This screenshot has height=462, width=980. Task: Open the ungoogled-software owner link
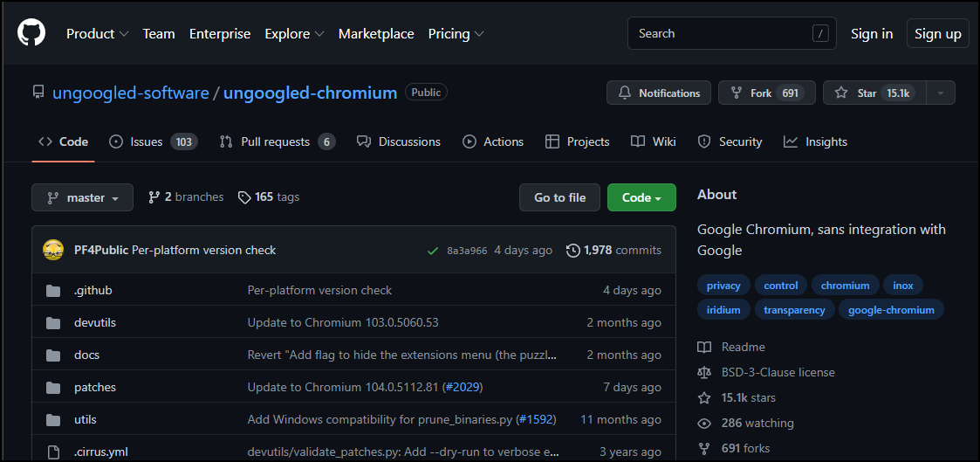[x=131, y=93]
